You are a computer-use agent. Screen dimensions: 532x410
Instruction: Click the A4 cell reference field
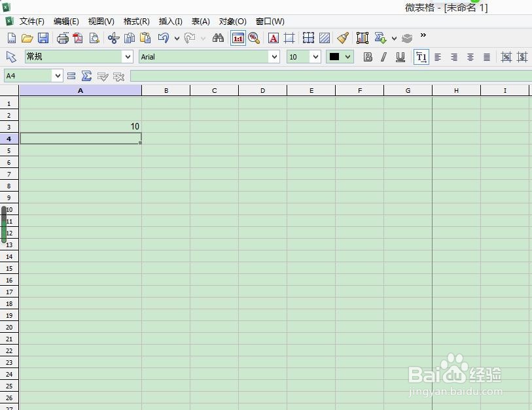pos(29,76)
